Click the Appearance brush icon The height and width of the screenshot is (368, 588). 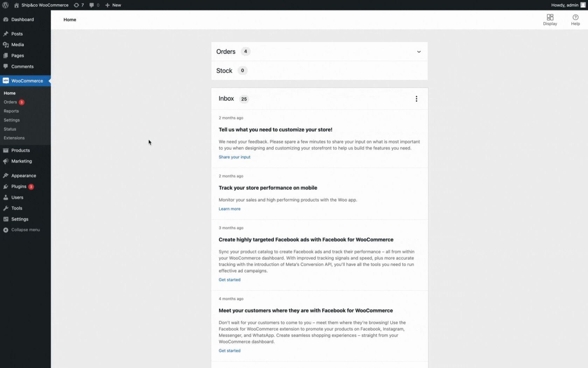click(6, 176)
